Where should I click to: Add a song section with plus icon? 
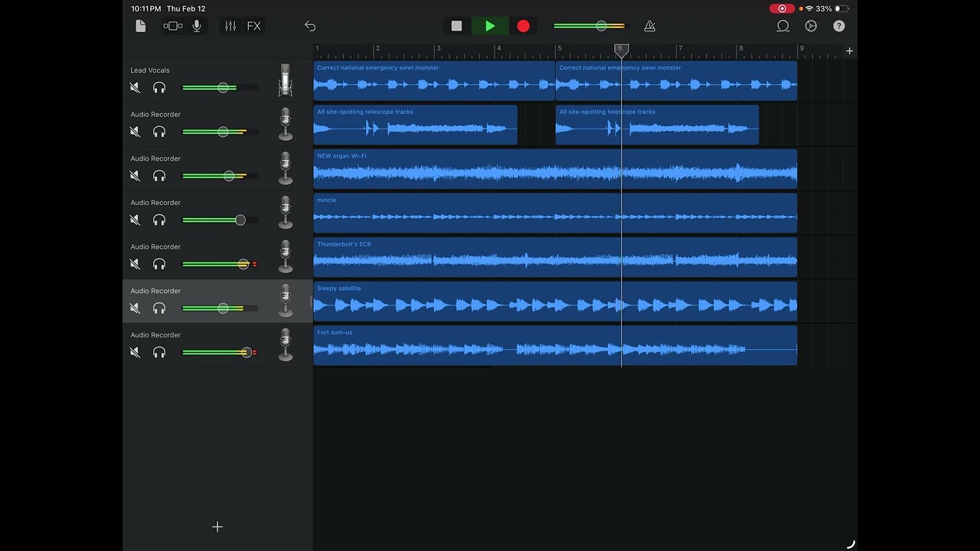click(x=849, y=51)
